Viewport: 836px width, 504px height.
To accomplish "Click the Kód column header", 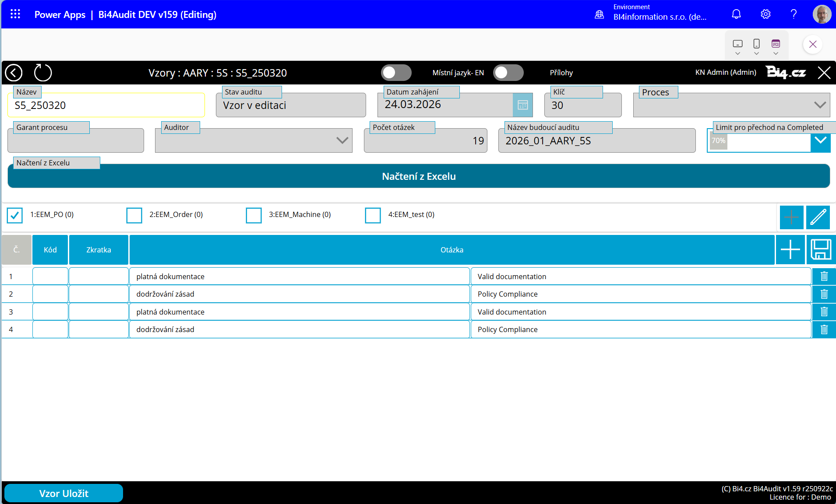I will pyautogui.click(x=50, y=250).
